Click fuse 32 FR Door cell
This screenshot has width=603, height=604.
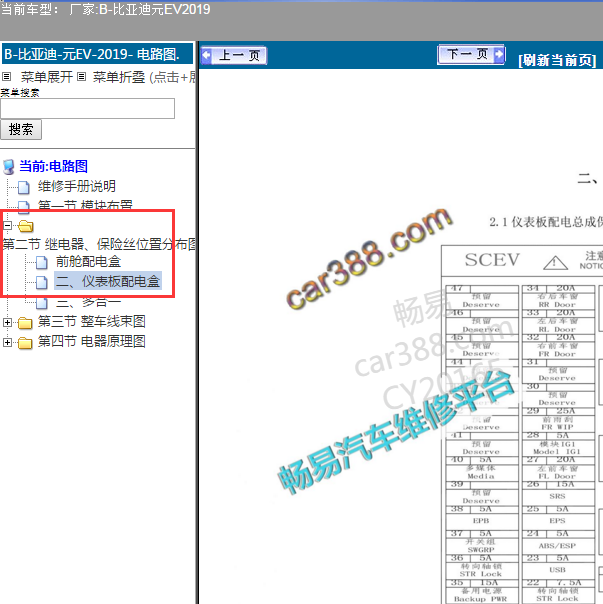tap(558, 346)
